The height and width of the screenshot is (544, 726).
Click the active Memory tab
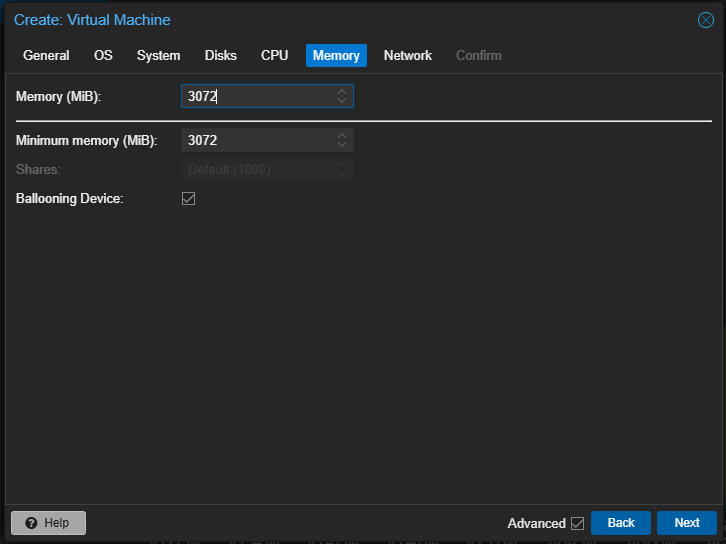tap(336, 56)
